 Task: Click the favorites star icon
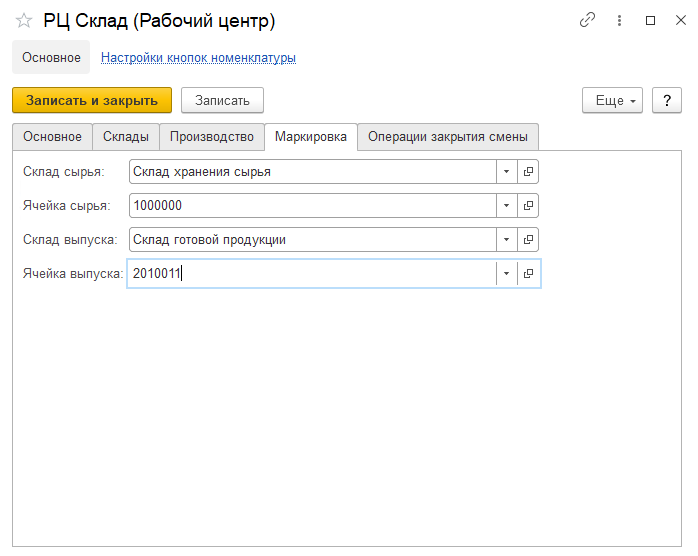coord(24,21)
